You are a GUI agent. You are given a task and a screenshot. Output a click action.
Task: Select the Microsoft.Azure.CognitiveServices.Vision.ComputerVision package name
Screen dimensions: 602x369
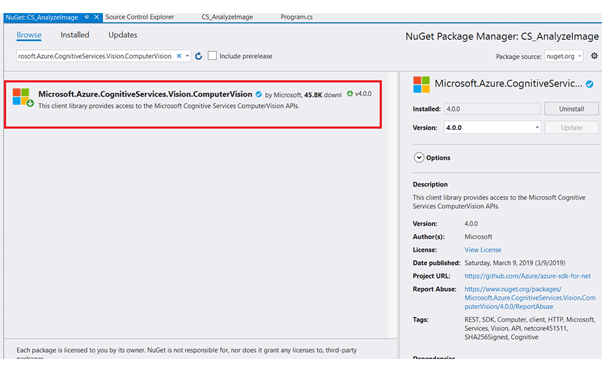(x=145, y=94)
